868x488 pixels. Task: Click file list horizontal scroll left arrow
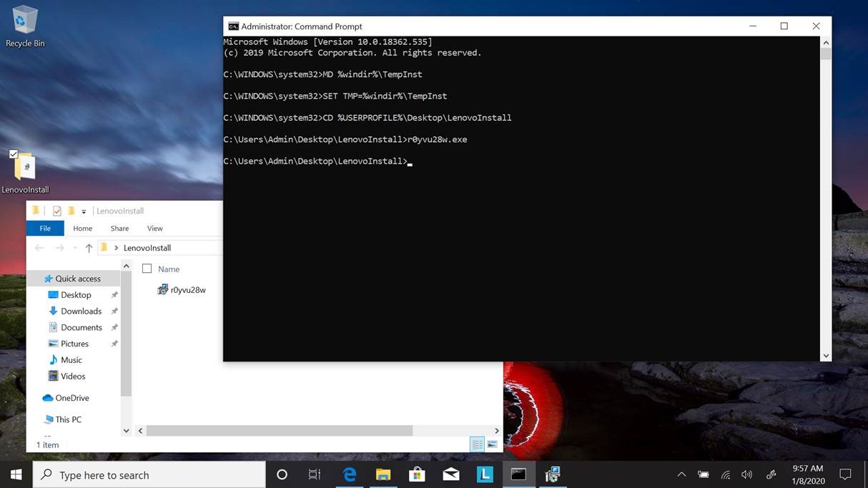tap(140, 431)
